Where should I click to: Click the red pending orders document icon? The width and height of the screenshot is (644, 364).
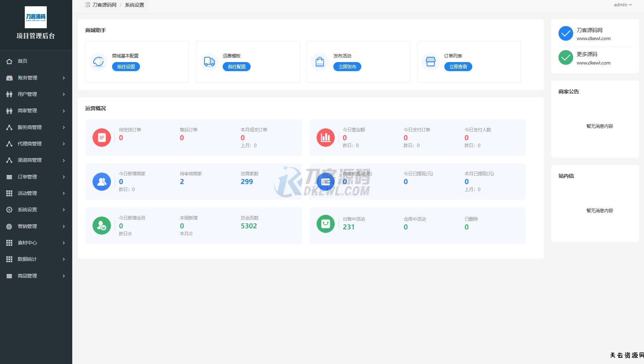(x=102, y=137)
